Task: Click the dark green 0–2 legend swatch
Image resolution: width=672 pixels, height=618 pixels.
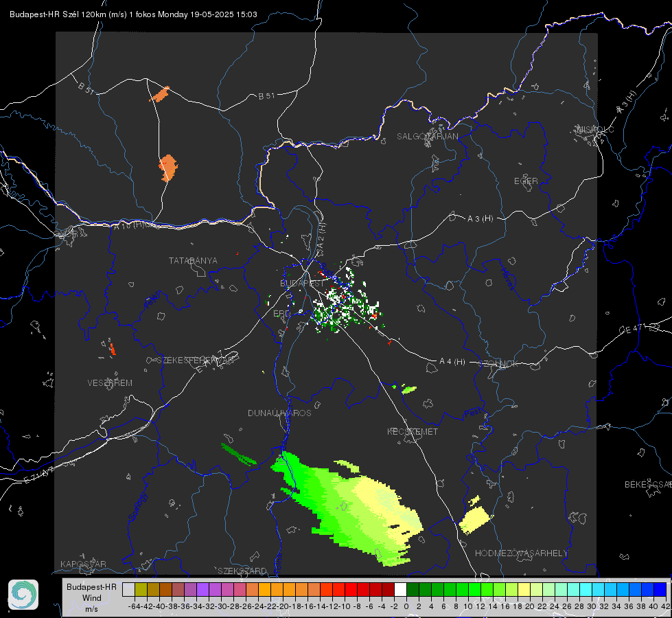Action: pyautogui.click(x=413, y=589)
